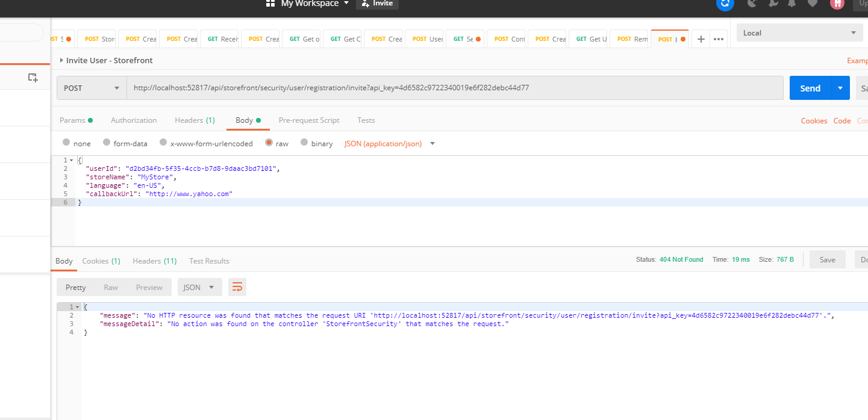Click the 19 ms time value

coord(741,259)
